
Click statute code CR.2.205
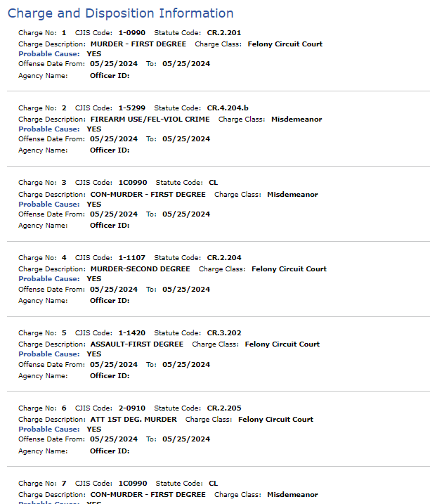pos(224,408)
